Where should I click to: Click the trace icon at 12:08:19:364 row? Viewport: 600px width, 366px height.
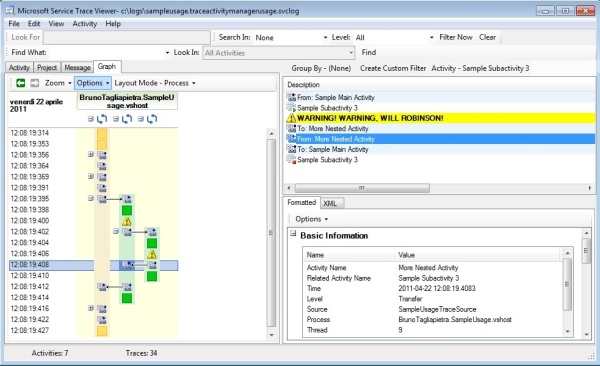coord(102,166)
